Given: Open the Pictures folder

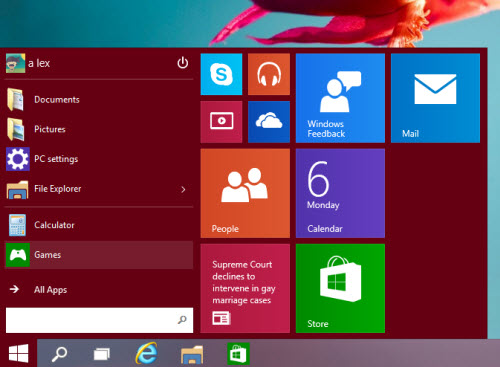Looking at the screenshot, I should point(99,129).
